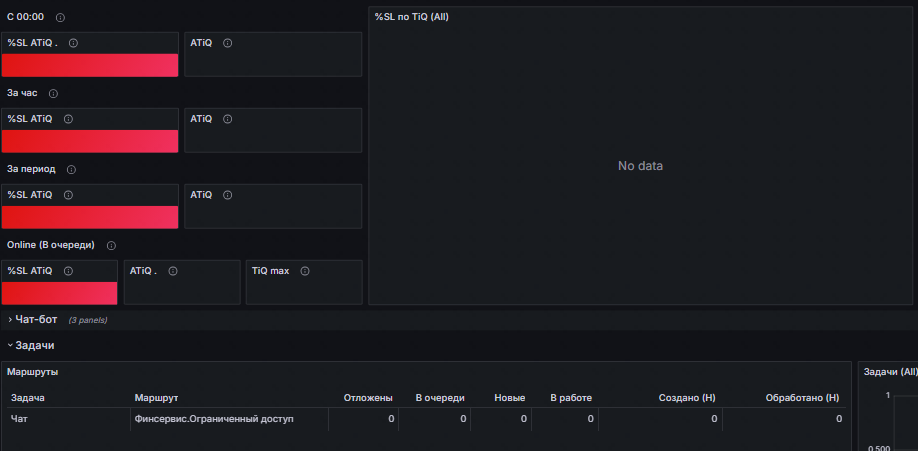Click info icon next to Online (В очереди)
Screen dimensions: 918x451
[111, 245]
